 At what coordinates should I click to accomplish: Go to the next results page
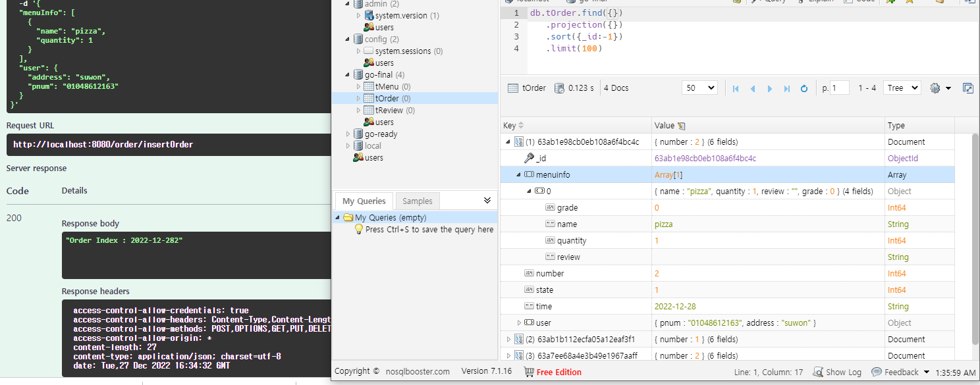(770, 88)
